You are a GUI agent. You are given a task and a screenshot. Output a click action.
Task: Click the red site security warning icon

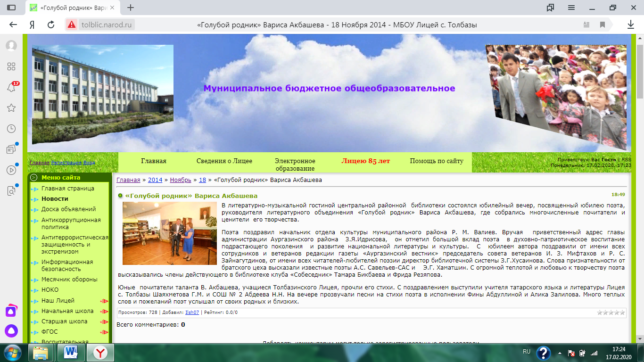coord(71,25)
